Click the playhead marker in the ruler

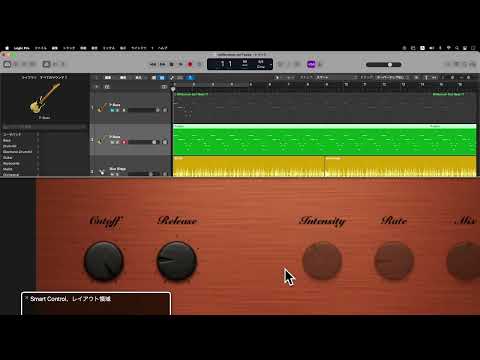click(173, 89)
